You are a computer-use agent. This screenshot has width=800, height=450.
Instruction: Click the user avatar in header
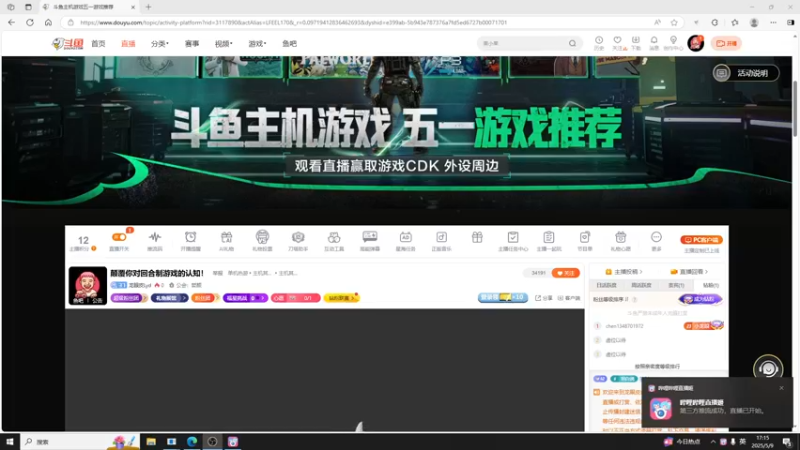695,43
